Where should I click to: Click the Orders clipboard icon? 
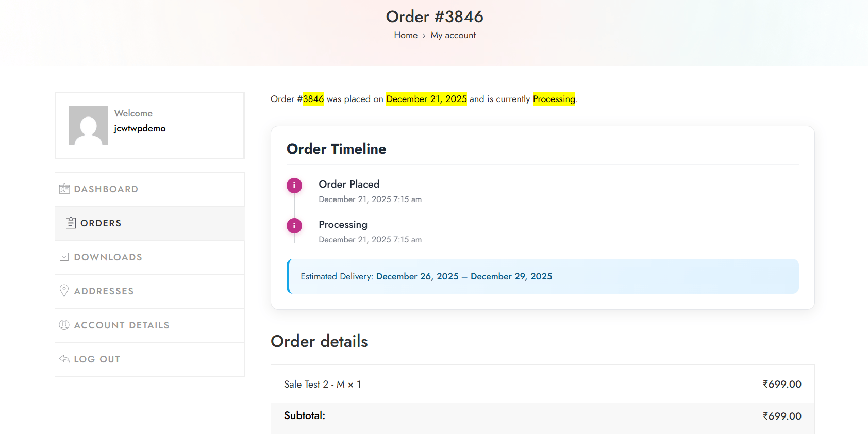pyautogui.click(x=71, y=223)
